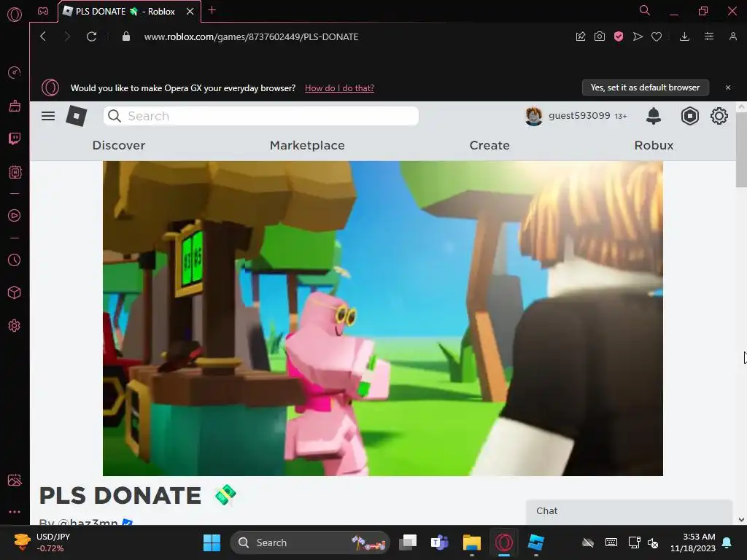Image resolution: width=747 pixels, height=560 pixels.
Task: Open browser Settings gear in sidebar
Action: pos(15,326)
